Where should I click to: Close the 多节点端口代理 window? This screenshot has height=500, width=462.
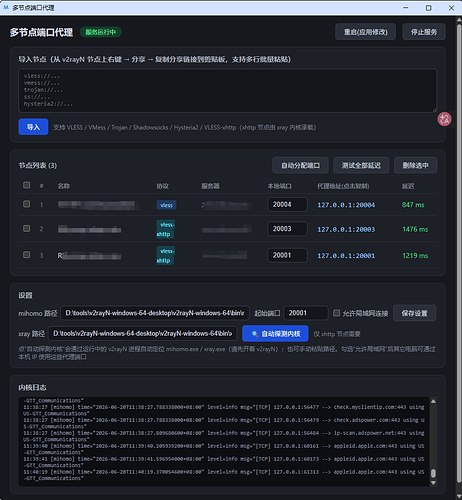pyautogui.click(x=451, y=8)
